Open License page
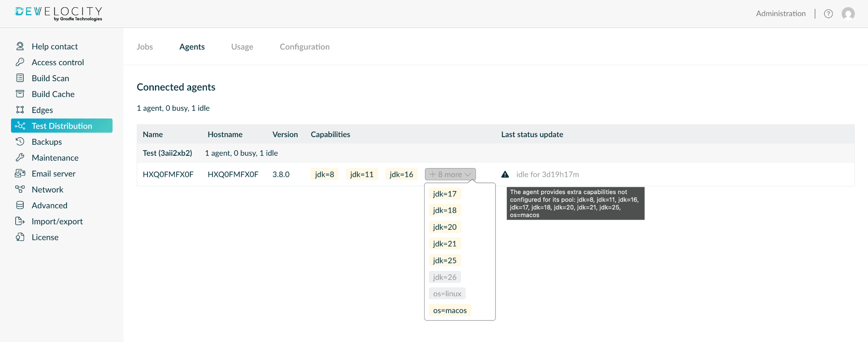This screenshot has width=868, height=342. [x=62, y=237]
